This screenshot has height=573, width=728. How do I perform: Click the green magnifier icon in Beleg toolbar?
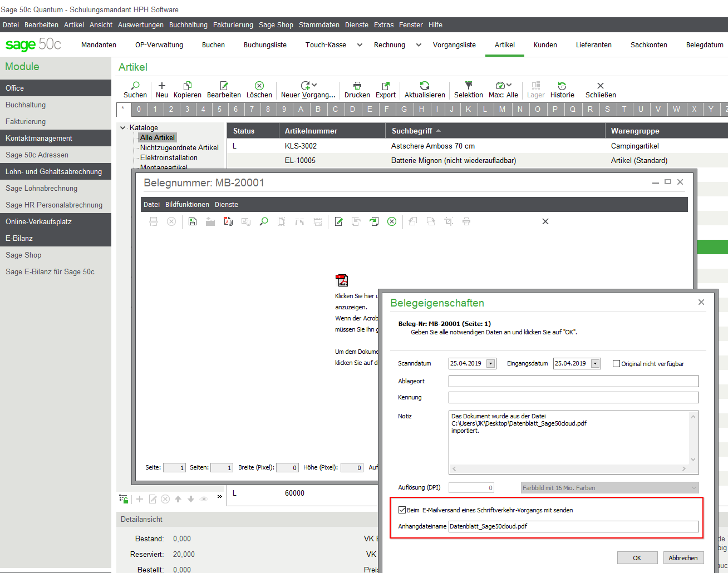(x=264, y=221)
